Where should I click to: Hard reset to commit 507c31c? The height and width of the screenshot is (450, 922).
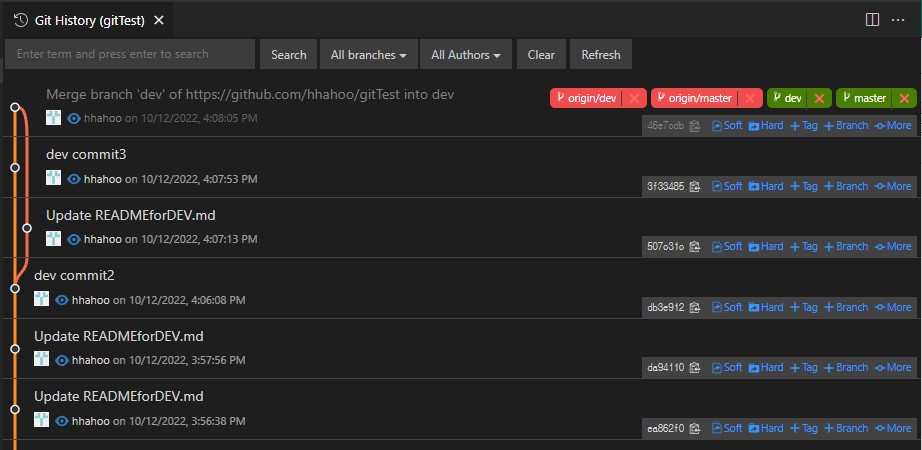pyautogui.click(x=766, y=246)
